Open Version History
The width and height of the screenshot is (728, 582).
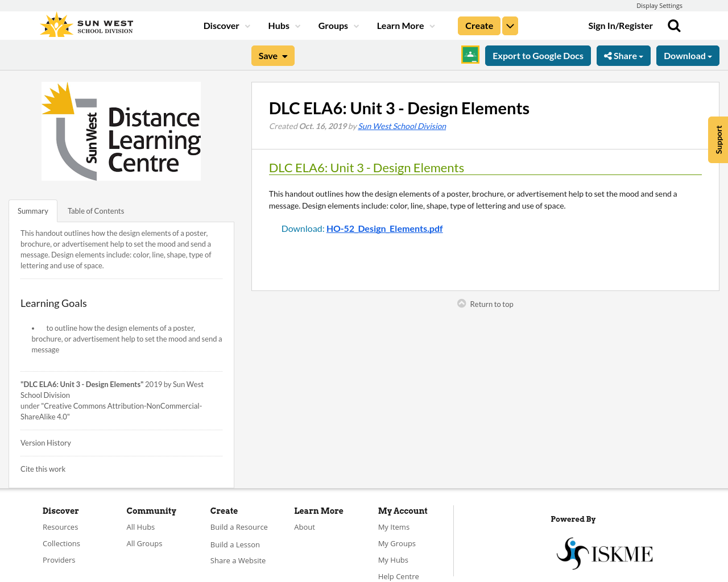(x=45, y=442)
